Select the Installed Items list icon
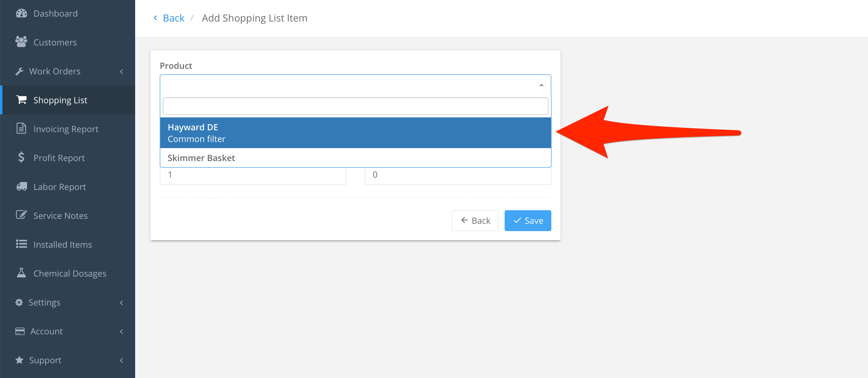The width and height of the screenshot is (868, 378). pyautogui.click(x=21, y=244)
